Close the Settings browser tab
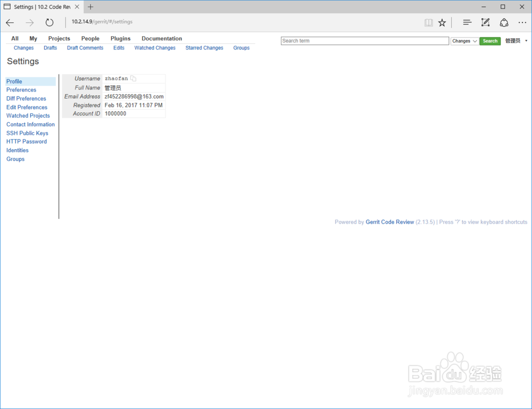Viewport: 532px width, 409px height. tap(77, 7)
